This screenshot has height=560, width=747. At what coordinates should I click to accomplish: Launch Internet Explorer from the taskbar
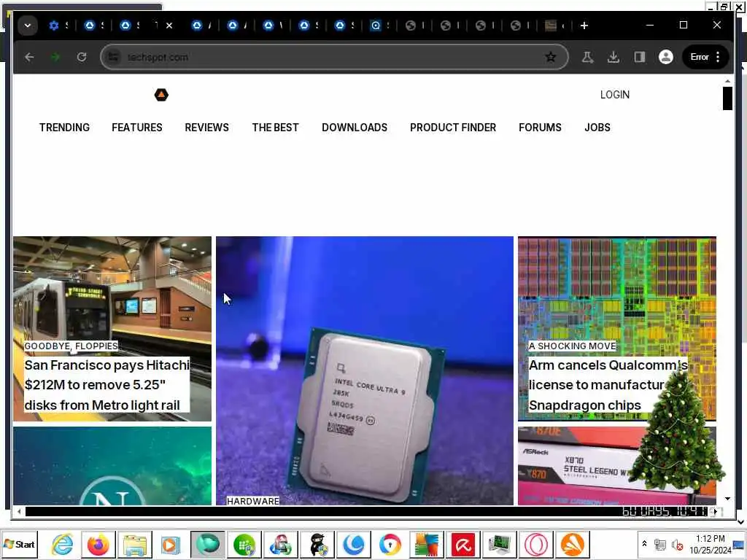pyautogui.click(x=63, y=544)
